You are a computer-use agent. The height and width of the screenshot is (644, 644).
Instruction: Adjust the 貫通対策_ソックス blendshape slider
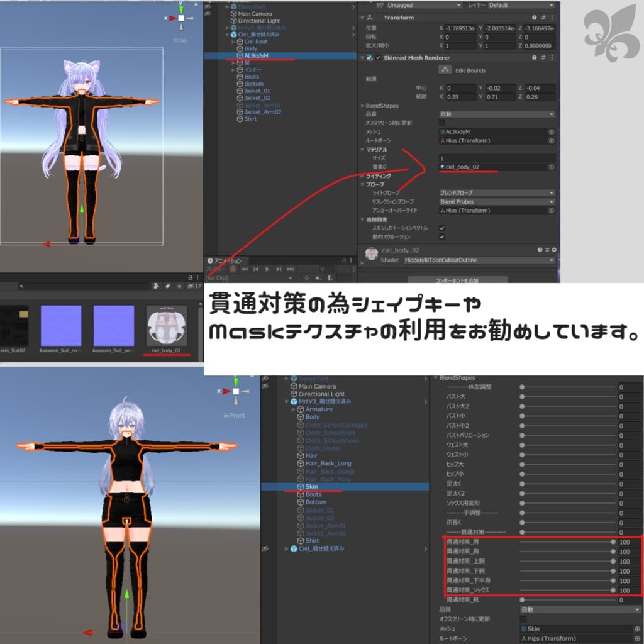click(567, 590)
